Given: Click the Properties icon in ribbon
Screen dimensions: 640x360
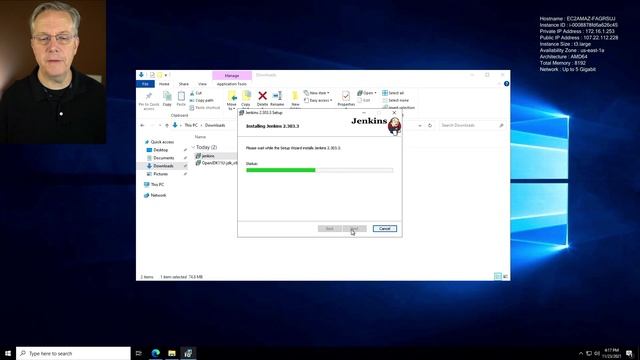Looking at the screenshot, I should tap(346, 96).
